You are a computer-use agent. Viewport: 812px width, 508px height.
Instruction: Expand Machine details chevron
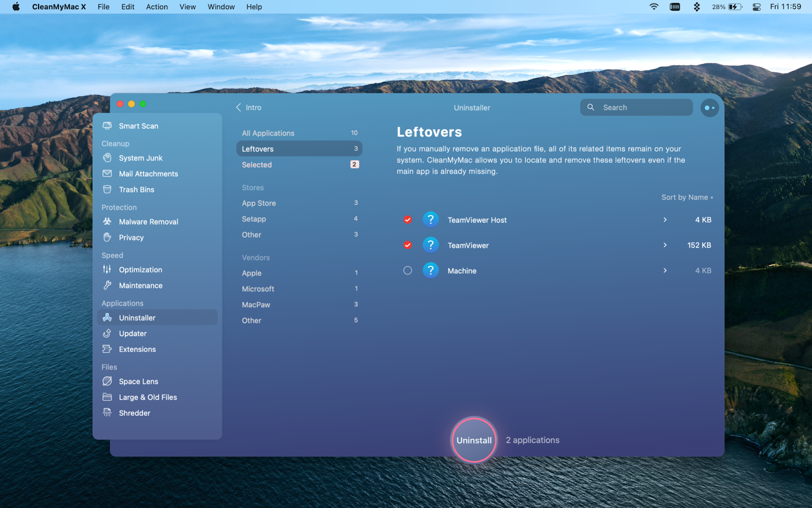[665, 270]
